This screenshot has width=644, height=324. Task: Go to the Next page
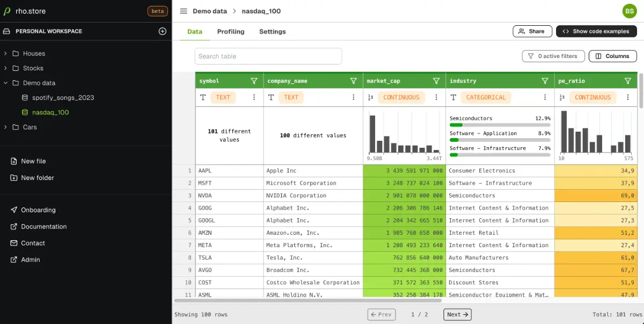(457, 314)
